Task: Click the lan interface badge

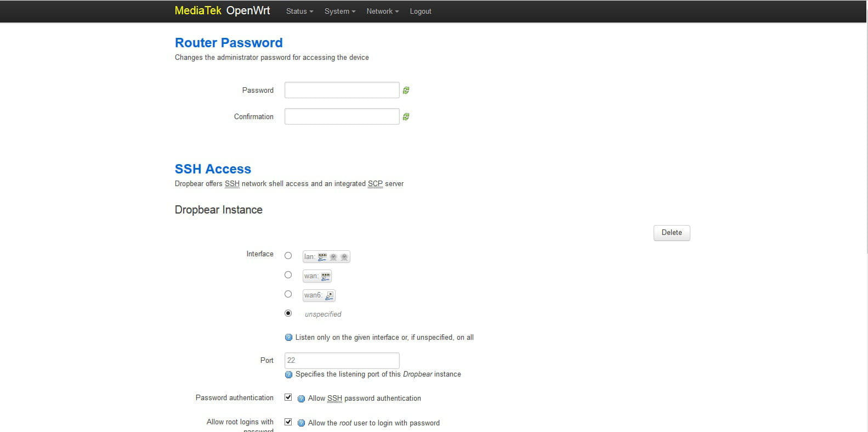Action: [326, 257]
